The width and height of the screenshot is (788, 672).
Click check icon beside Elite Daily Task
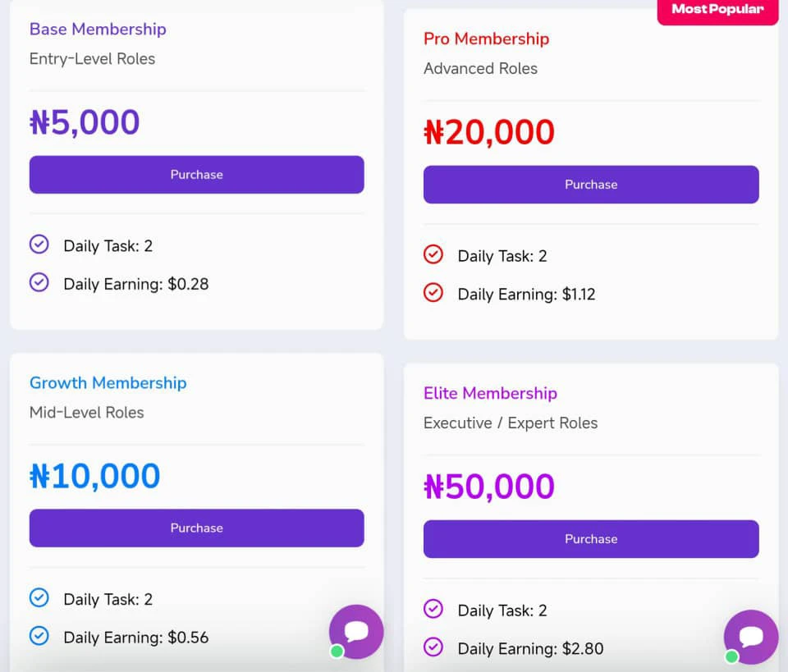[433, 609]
